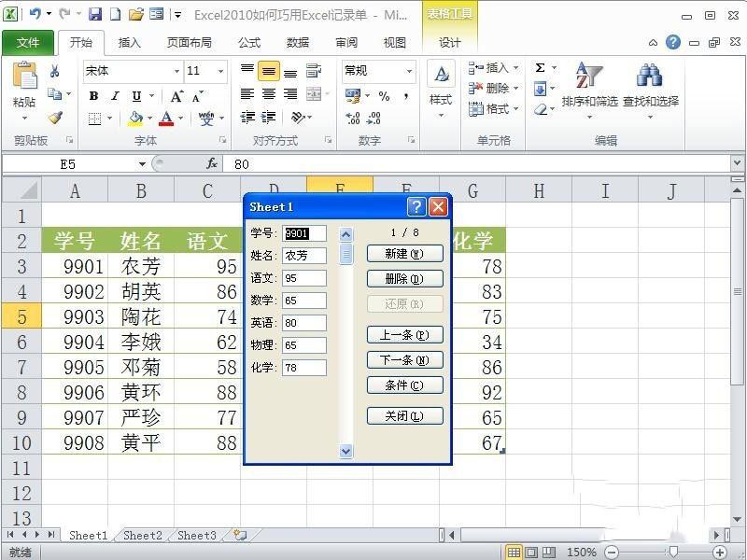
Task: Apply the percent style icon
Action: (385, 96)
